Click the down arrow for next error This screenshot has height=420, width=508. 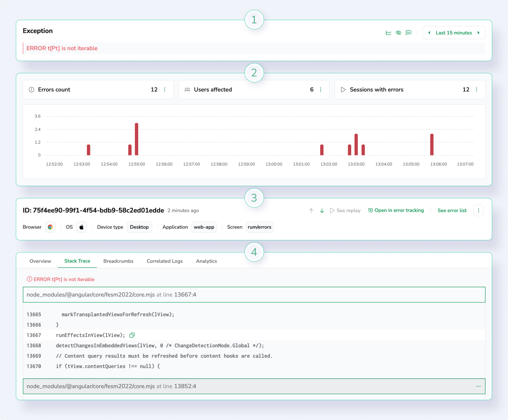pos(322,210)
